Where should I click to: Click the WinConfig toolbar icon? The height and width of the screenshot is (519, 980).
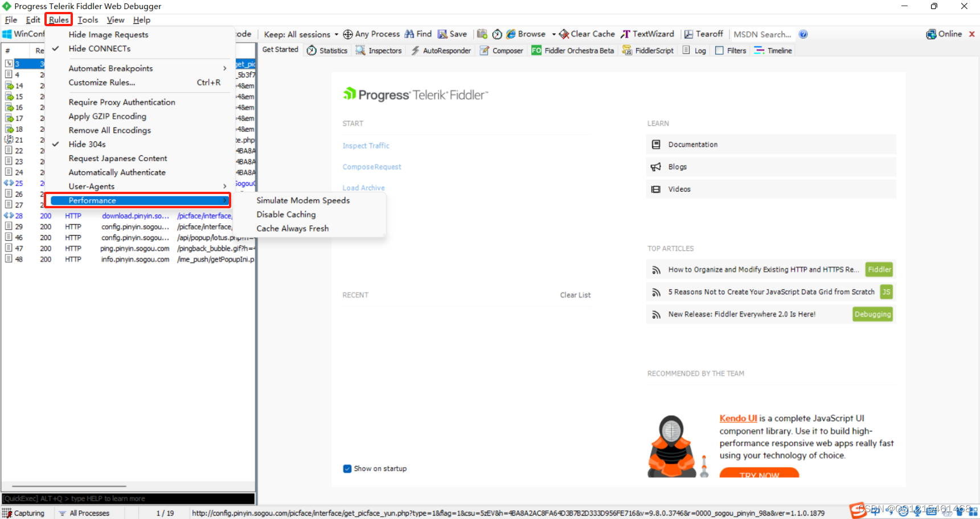[x=7, y=34]
